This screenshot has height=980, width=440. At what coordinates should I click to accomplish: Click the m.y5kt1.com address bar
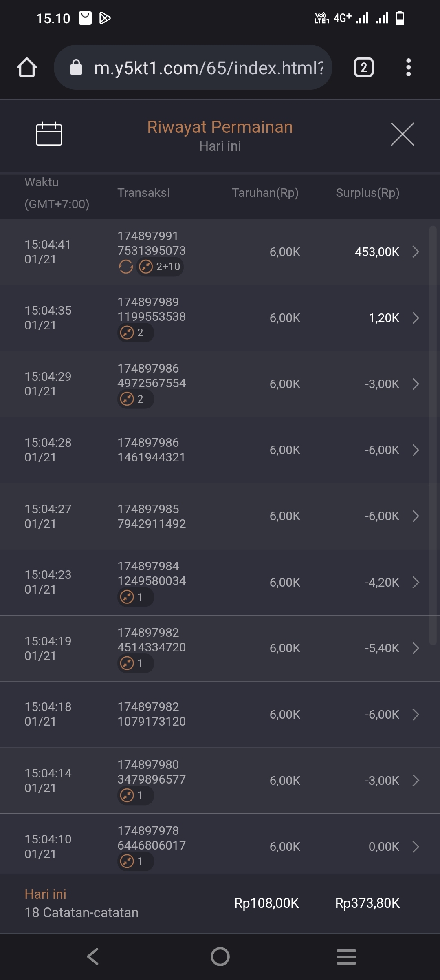point(208,68)
